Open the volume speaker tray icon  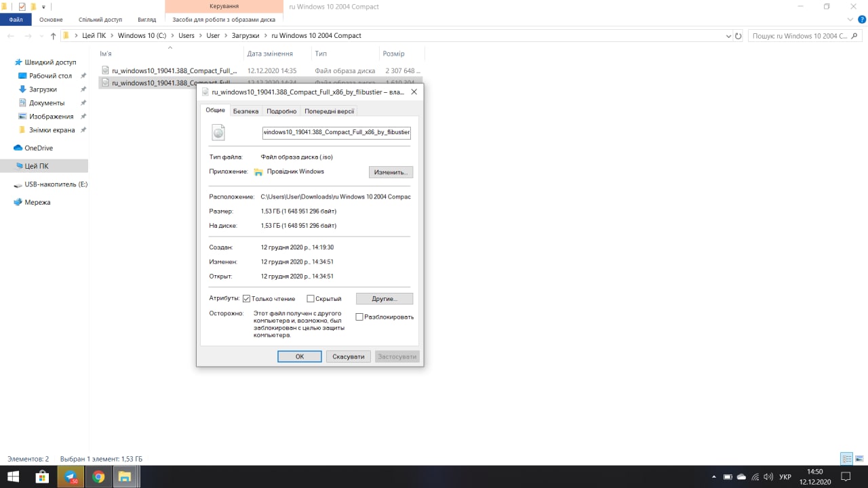point(768,476)
